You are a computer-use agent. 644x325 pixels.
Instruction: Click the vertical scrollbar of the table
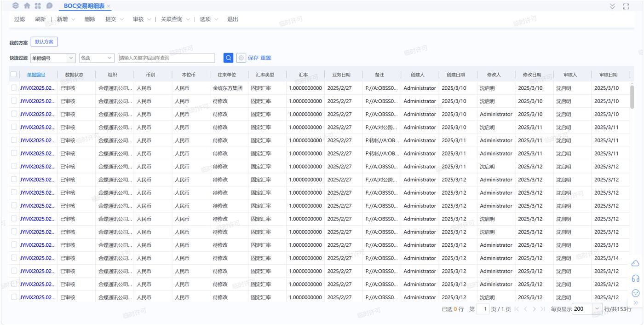tap(632, 97)
